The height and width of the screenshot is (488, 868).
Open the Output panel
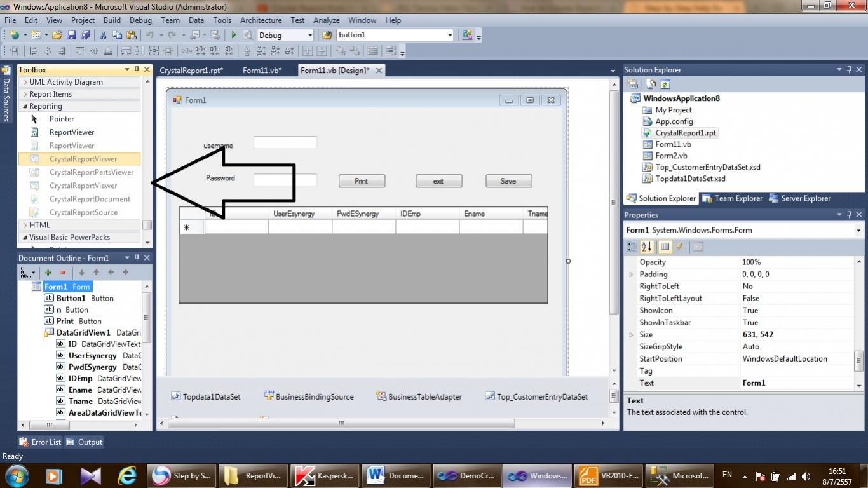coord(85,442)
